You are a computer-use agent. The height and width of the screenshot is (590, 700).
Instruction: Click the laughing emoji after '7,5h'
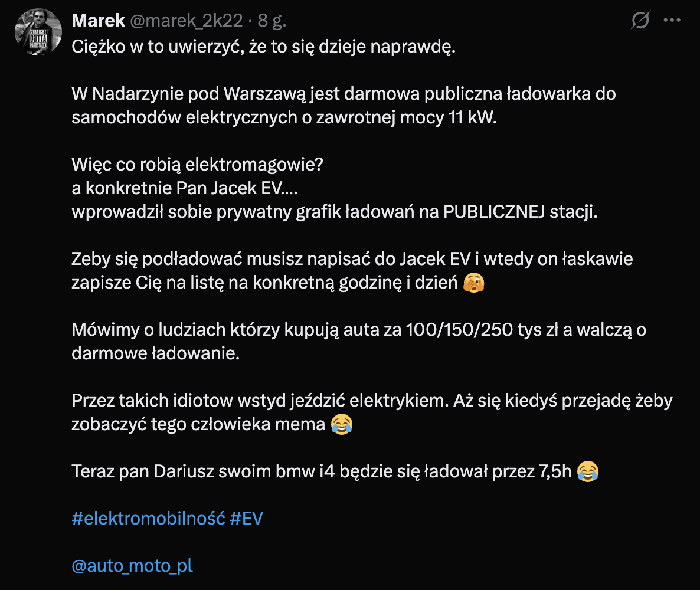click(x=588, y=471)
